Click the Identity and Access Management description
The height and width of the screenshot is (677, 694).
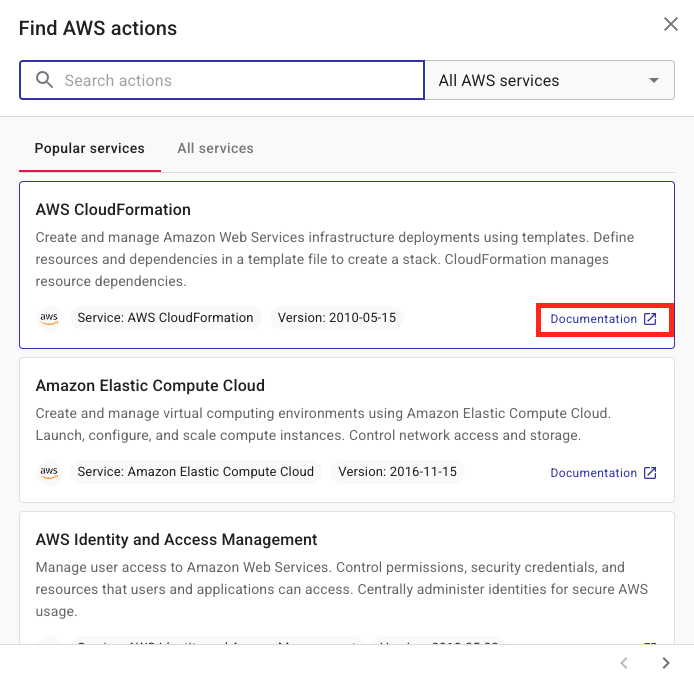point(342,589)
